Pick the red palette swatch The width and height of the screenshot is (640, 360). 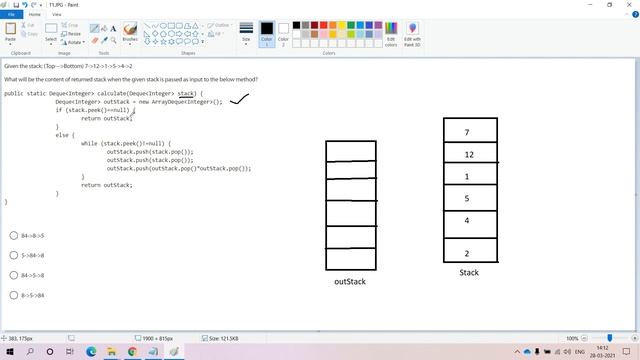(x=324, y=25)
